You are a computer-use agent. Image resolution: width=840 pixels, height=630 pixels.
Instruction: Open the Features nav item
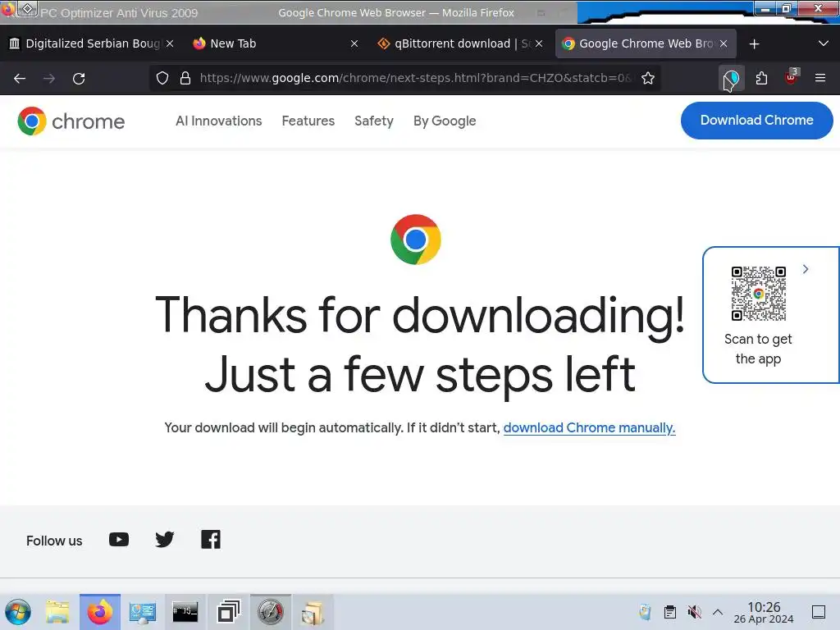point(308,121)
